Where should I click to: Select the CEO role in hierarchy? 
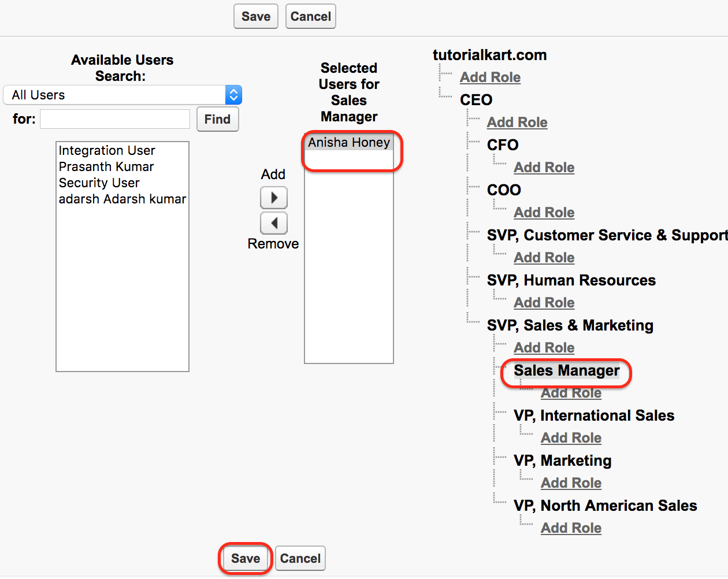476,100
